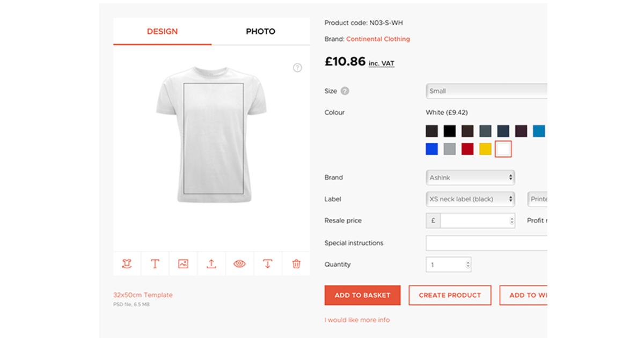Open the Size dropdown showing Small
Viewport: 644px width, 338px height.
486,91
